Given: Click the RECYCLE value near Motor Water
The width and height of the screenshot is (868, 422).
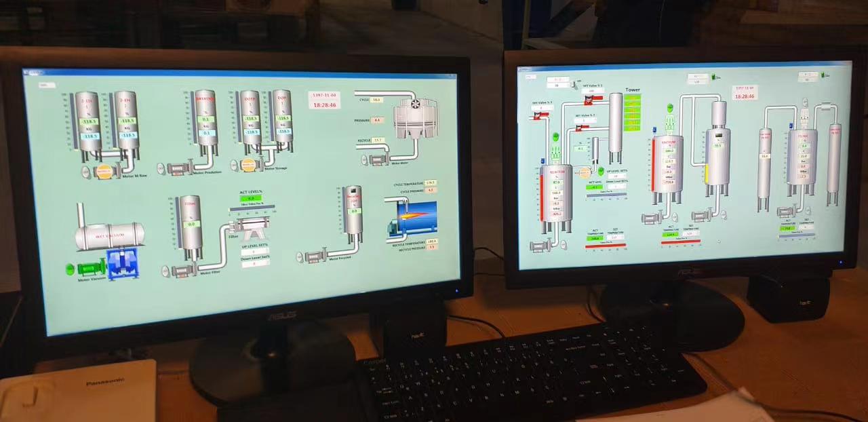Looking at the screenshot, I should coord(378,140).
